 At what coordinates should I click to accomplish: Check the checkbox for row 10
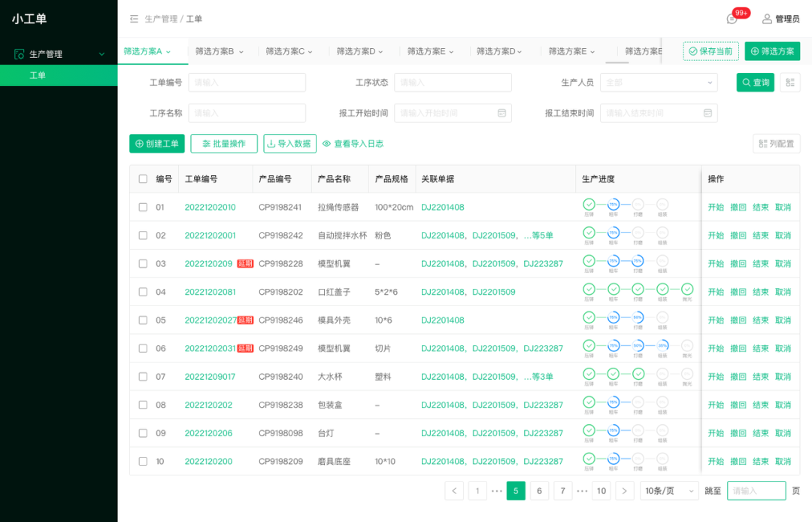[143, 461]
